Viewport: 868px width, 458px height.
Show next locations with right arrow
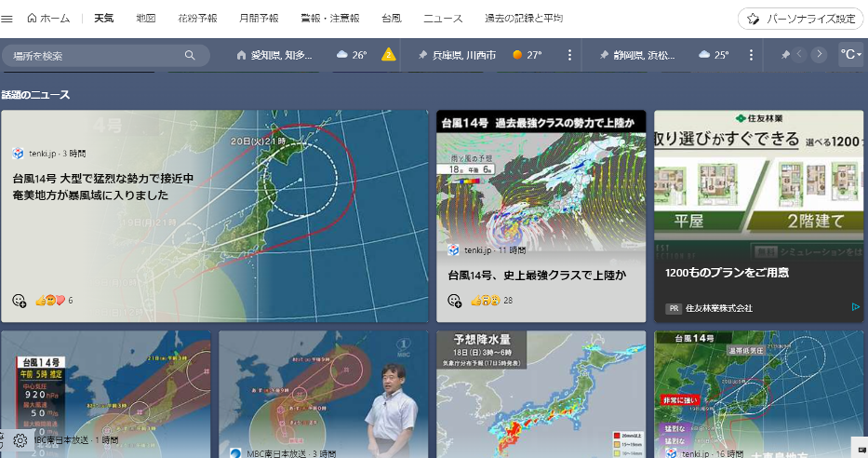(x=819, y=54)
